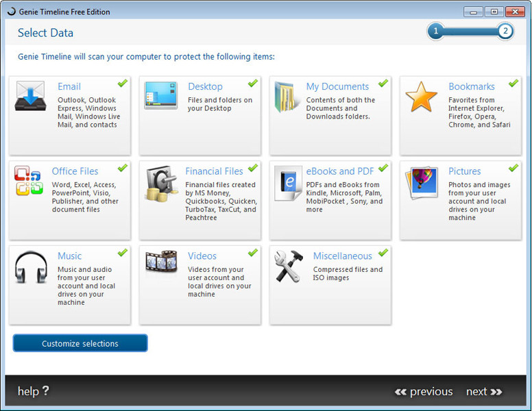Image resolution: width=532 pixels, height=411 pixels.
Task: Click the Financial Files safe icon
Action: (x=161, y=184)
